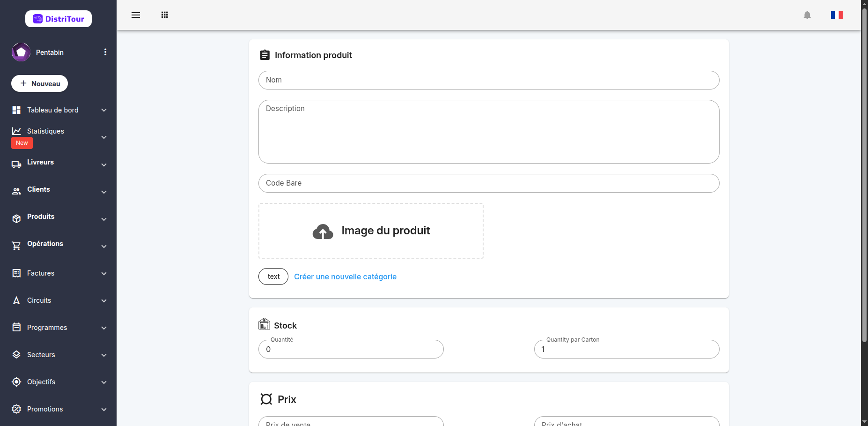Click the Nouveau button
This screenshot has width=868, height=426.
click(x=39, y=83)
